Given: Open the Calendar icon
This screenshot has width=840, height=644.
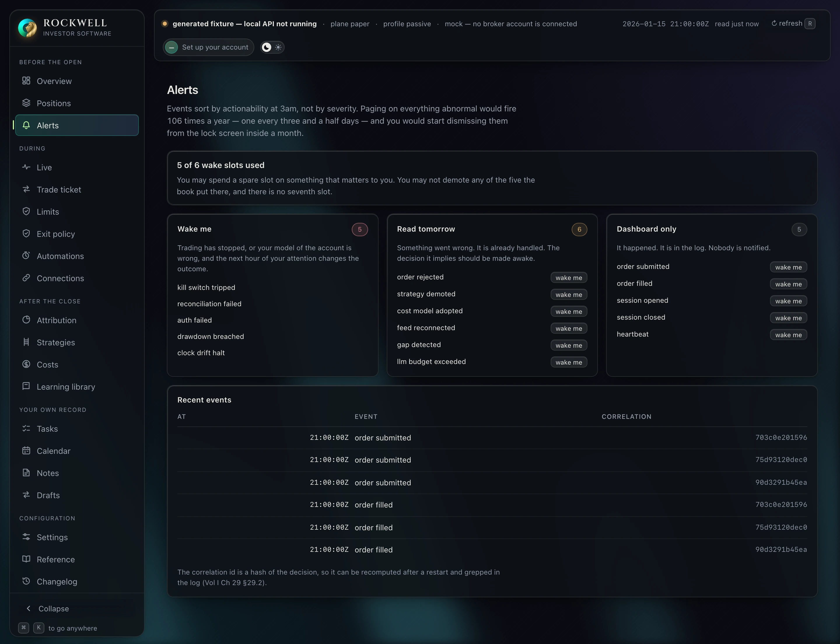Looking at the screenshot, I should click(x=26, y=451).
